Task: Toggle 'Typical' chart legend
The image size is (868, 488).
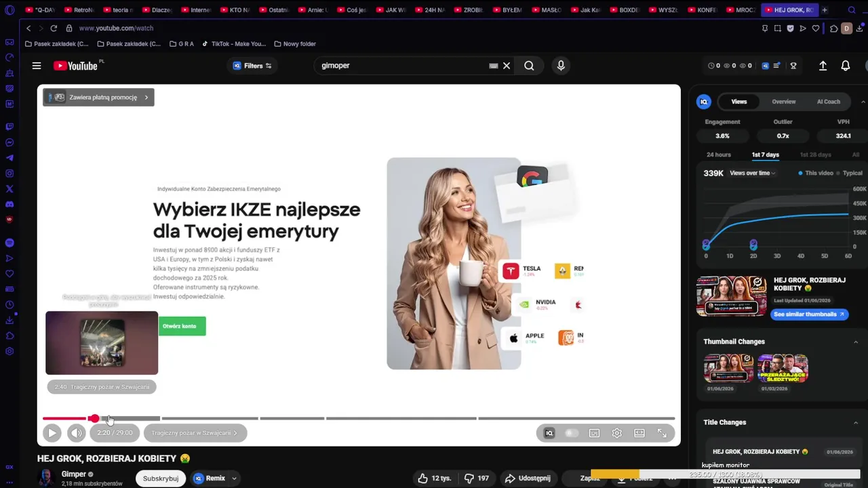Action: (849, 174)
